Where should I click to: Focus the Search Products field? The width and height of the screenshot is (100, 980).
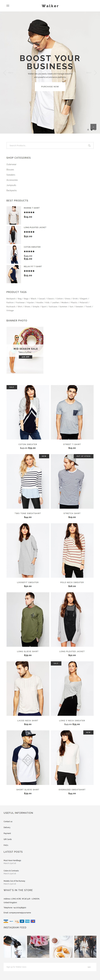[50, 145]
